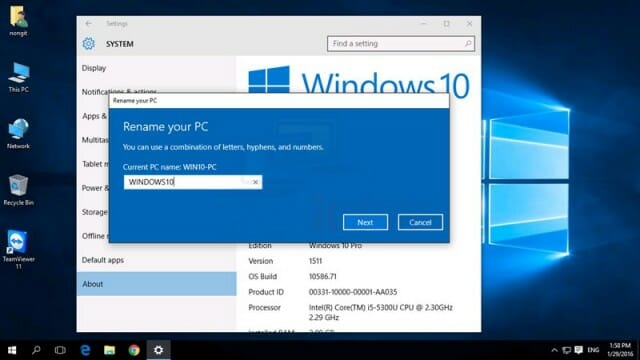Close the Settings window

click(x=469, y=24)
